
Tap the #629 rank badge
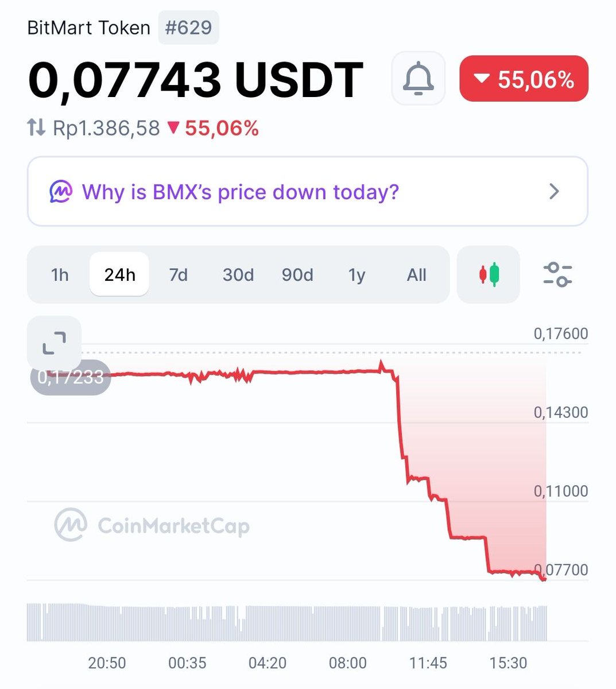coord(188,28)
